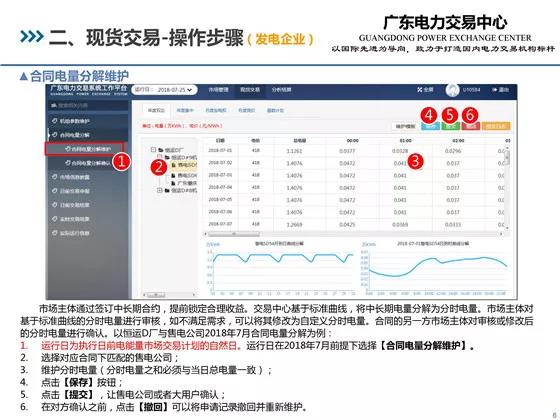560x420 pixels.
Task: Expand the bottom collapsed unit node in the tree
Action: point(159,191)
